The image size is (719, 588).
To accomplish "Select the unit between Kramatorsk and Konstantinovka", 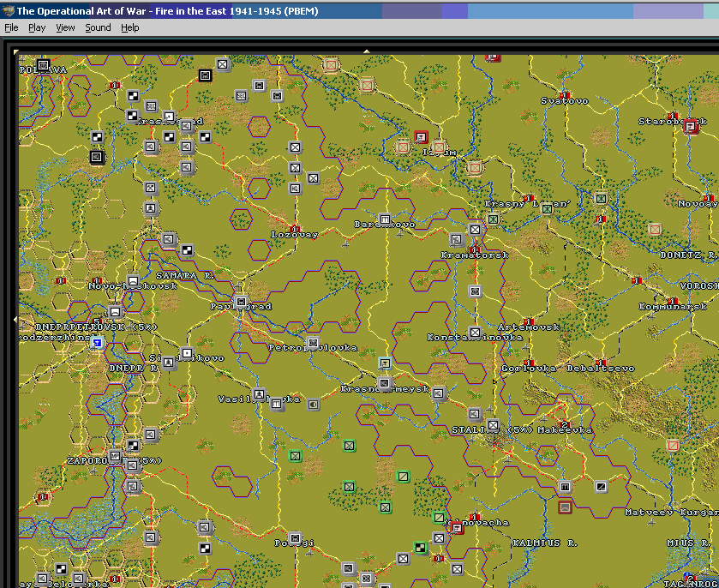I will pyautogui.click(x=475, y=291).
